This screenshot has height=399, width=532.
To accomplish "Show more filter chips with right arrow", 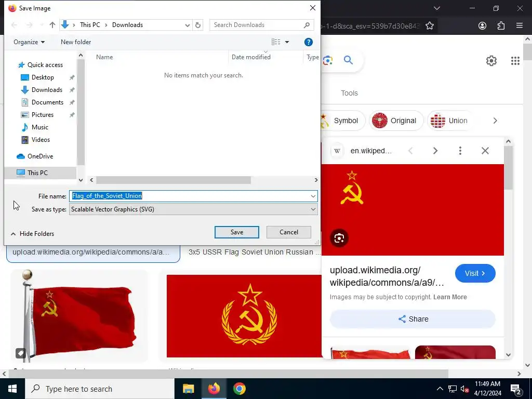I will 495,121.
